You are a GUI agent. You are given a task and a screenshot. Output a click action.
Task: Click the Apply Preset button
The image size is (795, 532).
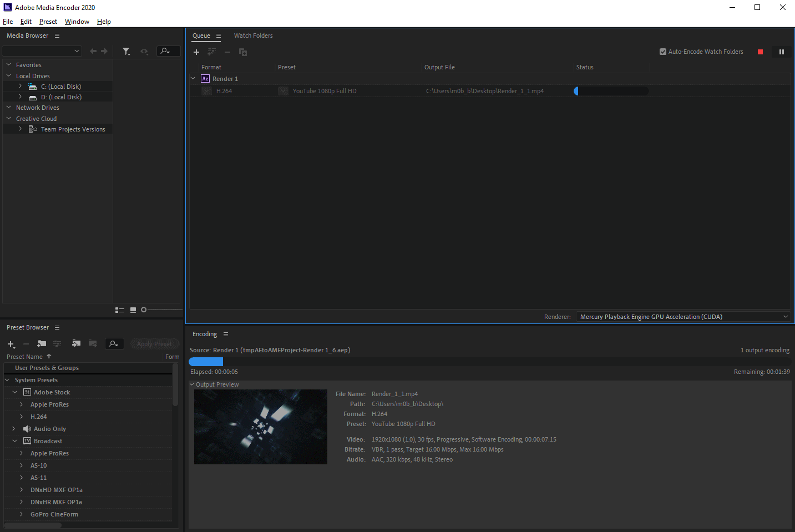[x=154, y=344]
